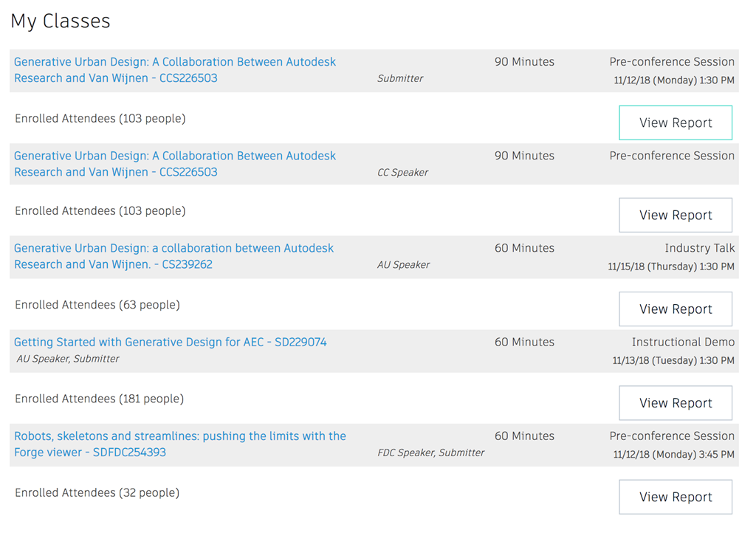Screen dimensions: 756x533
Task: View Report for the Submitter CCS226503 class
Action: 675,123
